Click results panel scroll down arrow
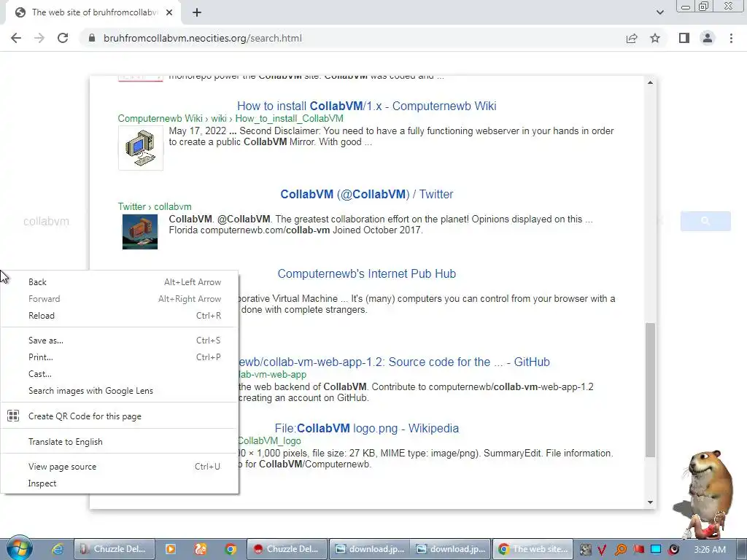 650,502
